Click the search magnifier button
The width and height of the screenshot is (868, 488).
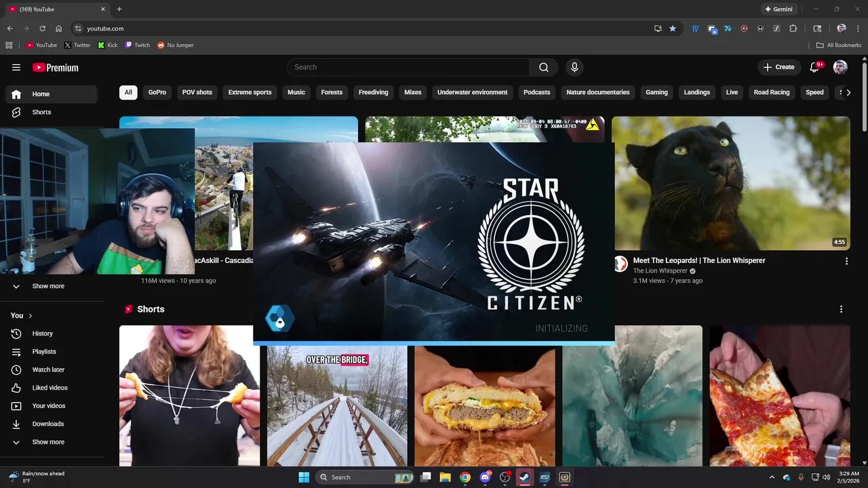[544, 67]
